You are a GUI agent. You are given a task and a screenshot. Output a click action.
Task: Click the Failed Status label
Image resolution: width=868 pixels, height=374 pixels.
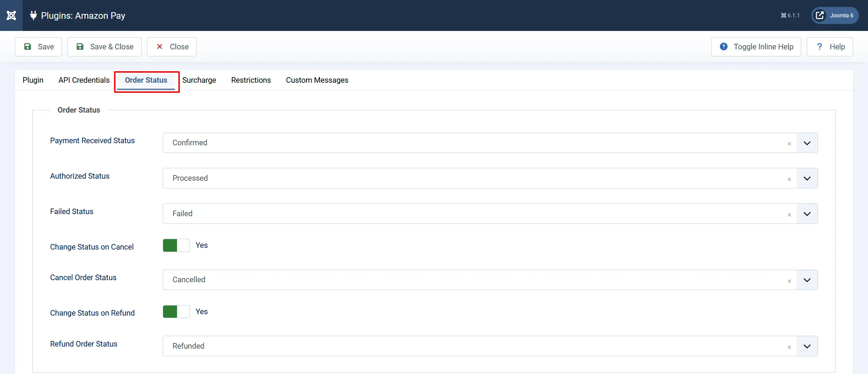pos(72,211)
